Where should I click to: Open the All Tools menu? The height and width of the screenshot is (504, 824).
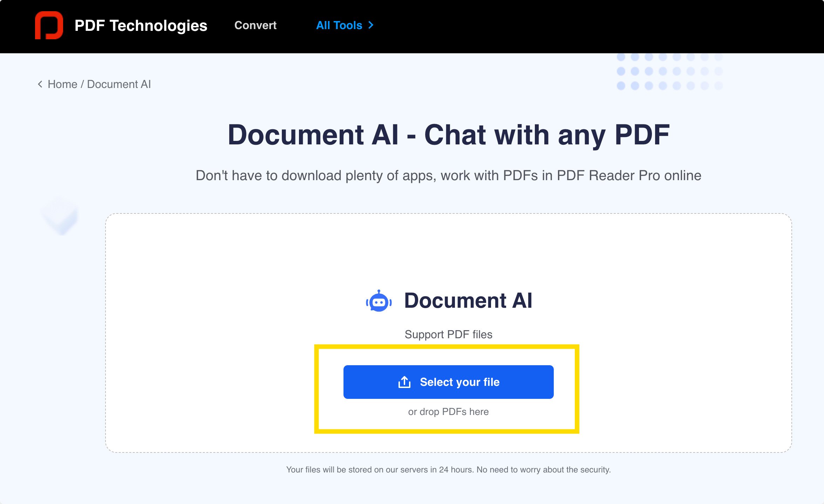(345, 25)
